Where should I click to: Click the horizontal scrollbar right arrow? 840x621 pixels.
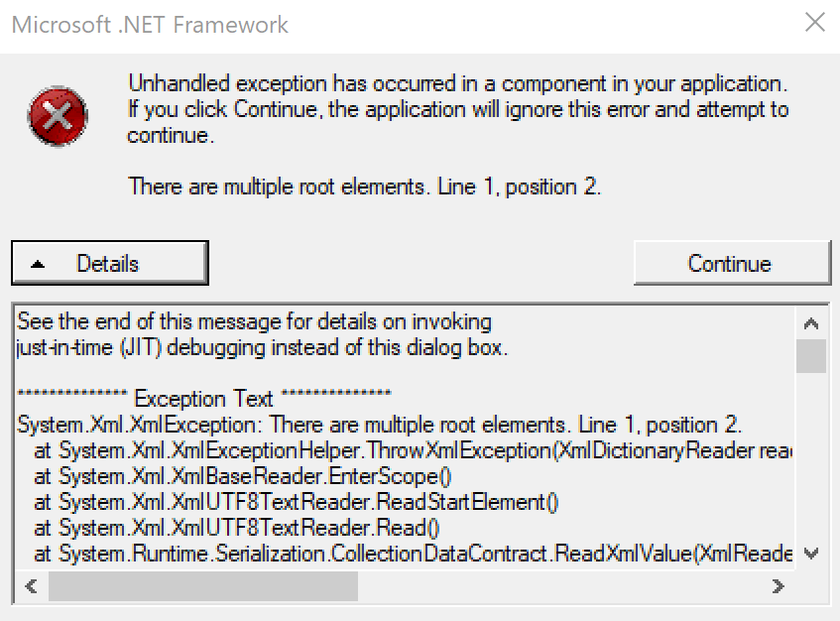coord(779,586)
